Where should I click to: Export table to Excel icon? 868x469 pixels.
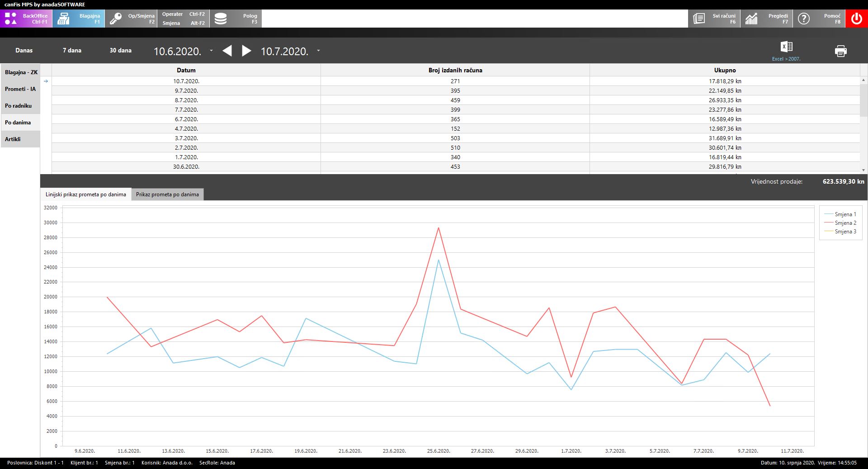786,47
